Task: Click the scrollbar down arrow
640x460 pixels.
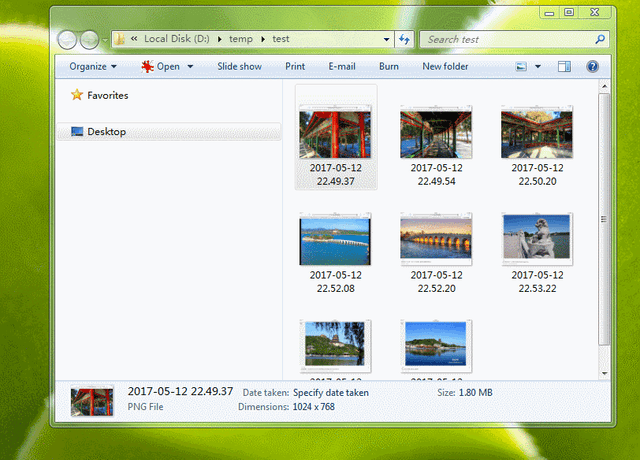Action: (604, 373)
